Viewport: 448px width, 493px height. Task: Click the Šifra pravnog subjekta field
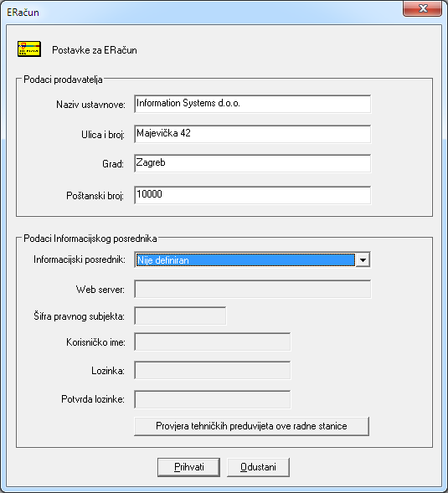(180, 316)
